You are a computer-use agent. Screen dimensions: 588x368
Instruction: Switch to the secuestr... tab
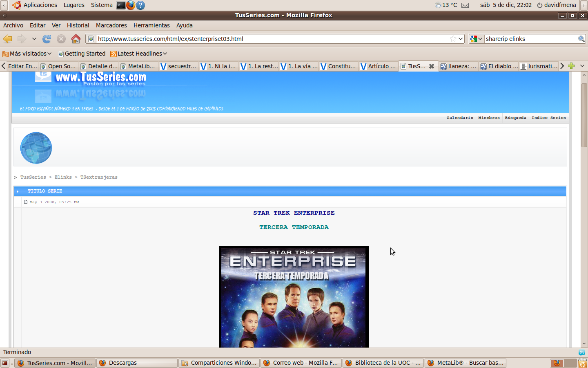point(179,66)
